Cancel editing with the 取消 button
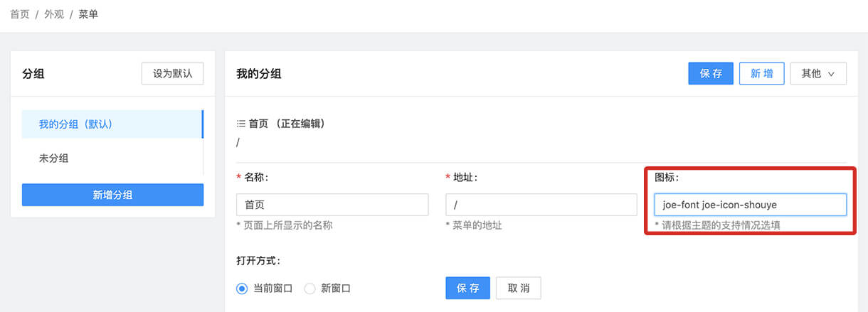Viewport: 868px width, 312px height. 519,289
